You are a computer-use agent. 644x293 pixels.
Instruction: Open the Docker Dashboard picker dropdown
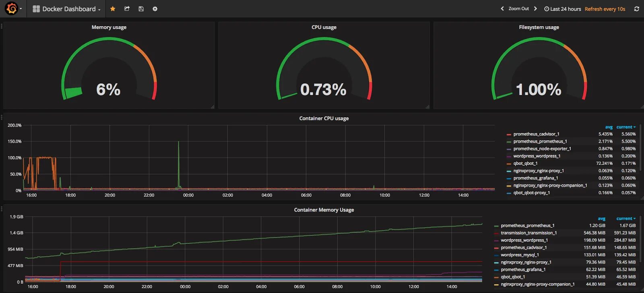pos(66,9)
